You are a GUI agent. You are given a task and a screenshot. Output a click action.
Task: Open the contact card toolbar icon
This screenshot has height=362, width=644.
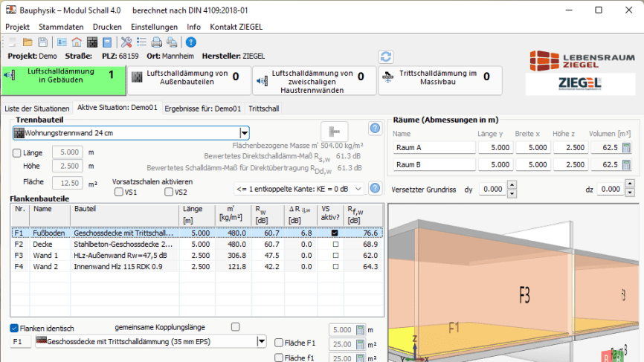62,42
